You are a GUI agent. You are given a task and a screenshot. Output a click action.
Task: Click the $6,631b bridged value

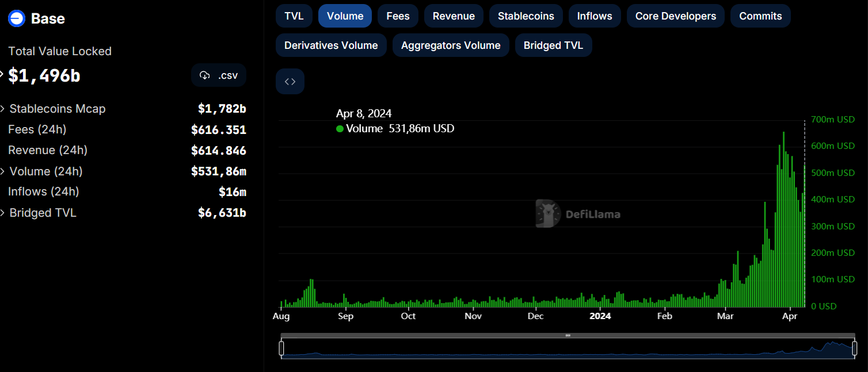pyautogui.click(x=222, y=213)
